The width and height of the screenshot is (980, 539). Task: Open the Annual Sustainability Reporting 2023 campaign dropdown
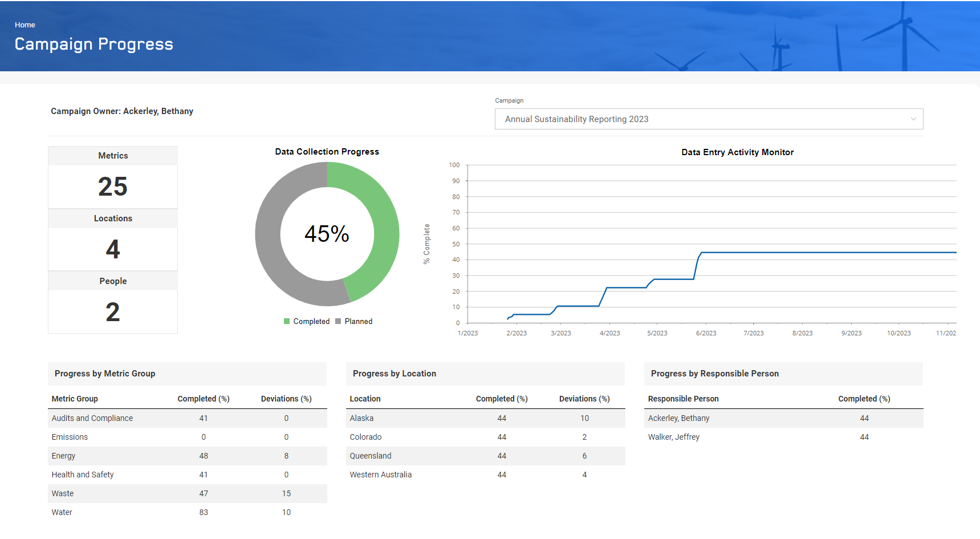pyautogui.click(x=708, y=119)
